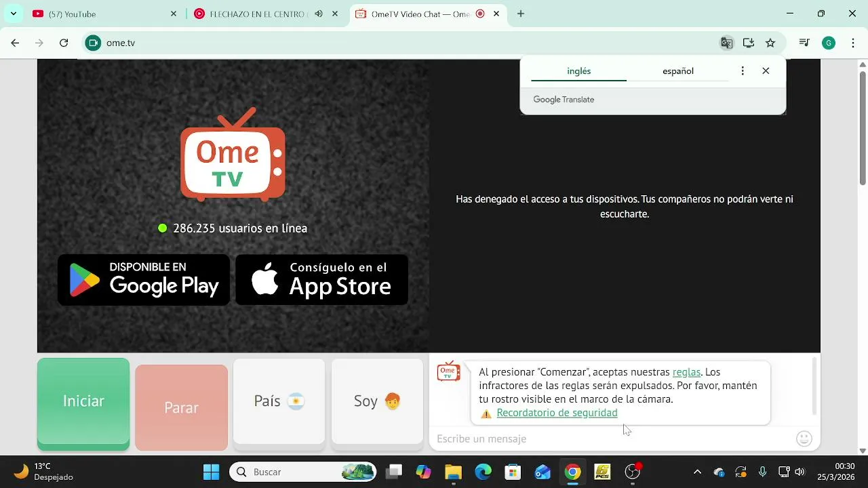Mute audio icon on FLECHAZO tab
The width and height of the screenshot is (868, 488).
pyautogui.click(x=319, y=14)
